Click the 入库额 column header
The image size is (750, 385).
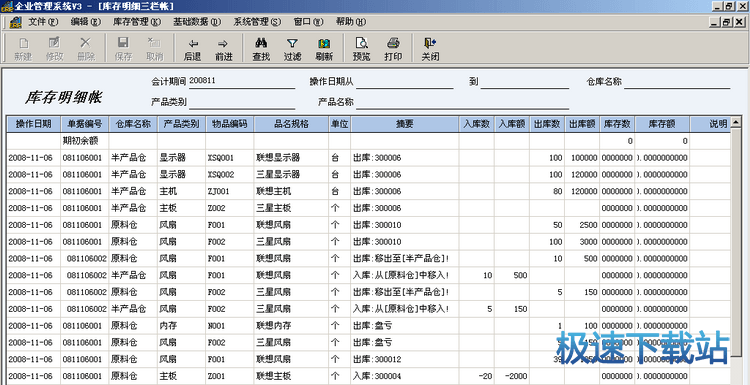pyautogui.click(x=512, y=124)
